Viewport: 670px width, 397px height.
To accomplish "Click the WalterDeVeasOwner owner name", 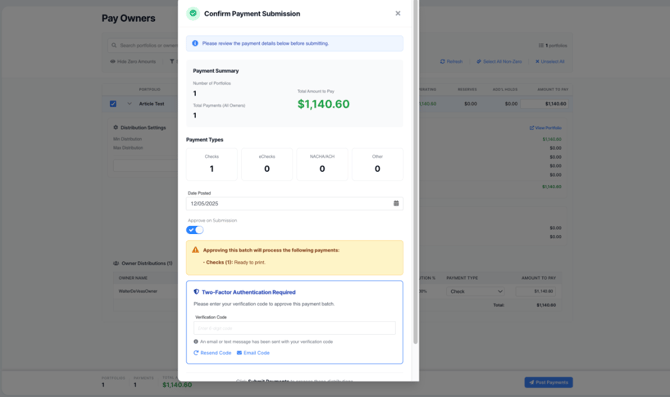I will point(138,291).
